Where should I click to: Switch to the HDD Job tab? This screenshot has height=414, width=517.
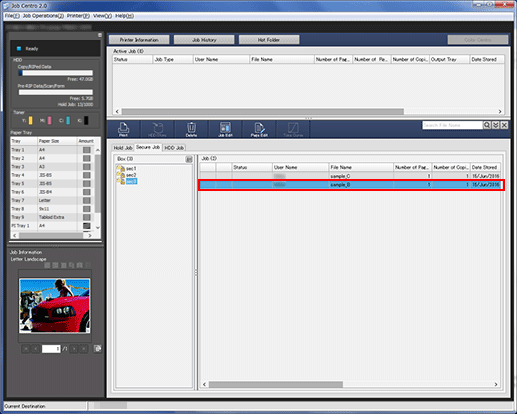pos(174,148)
